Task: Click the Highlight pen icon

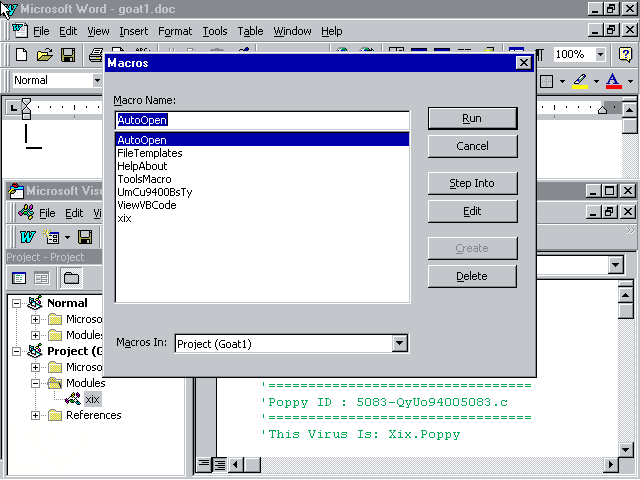Action: [x=580, y=81]
